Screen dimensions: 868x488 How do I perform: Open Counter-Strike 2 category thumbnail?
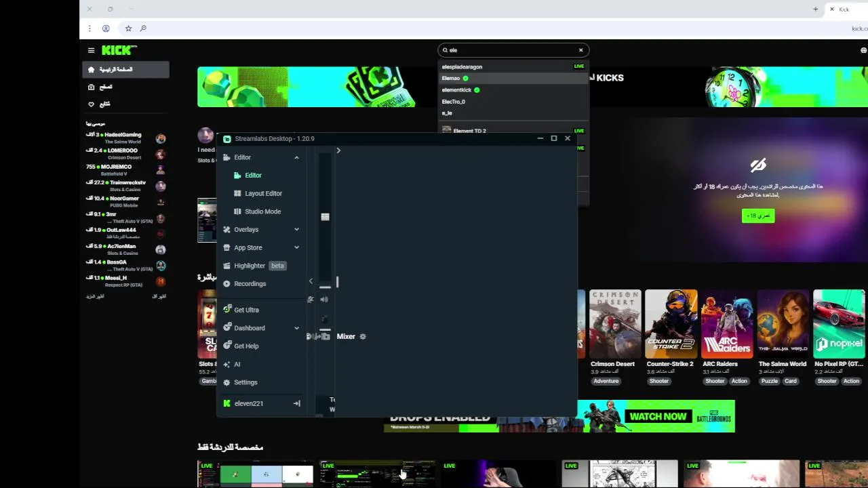671,324
